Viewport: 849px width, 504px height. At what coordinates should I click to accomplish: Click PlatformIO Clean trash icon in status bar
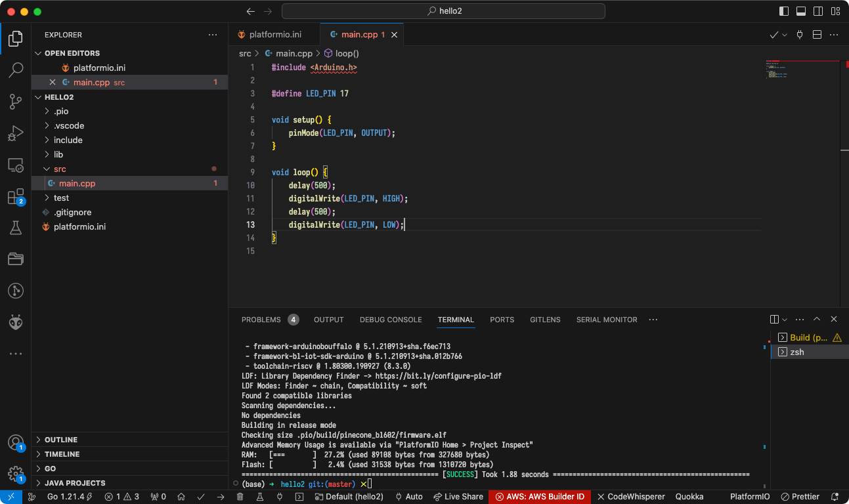click(x=240, y=497)
